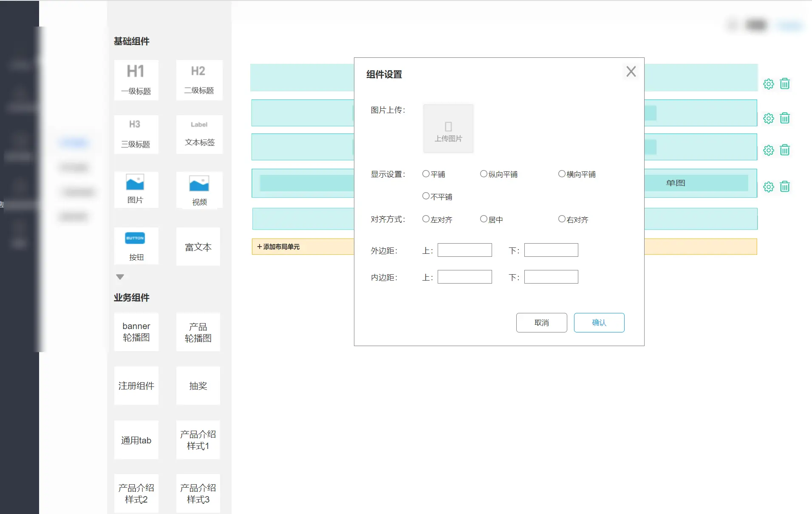Pick the 视频 video component
Screen dimensions: 812x514
coord(199,190)
